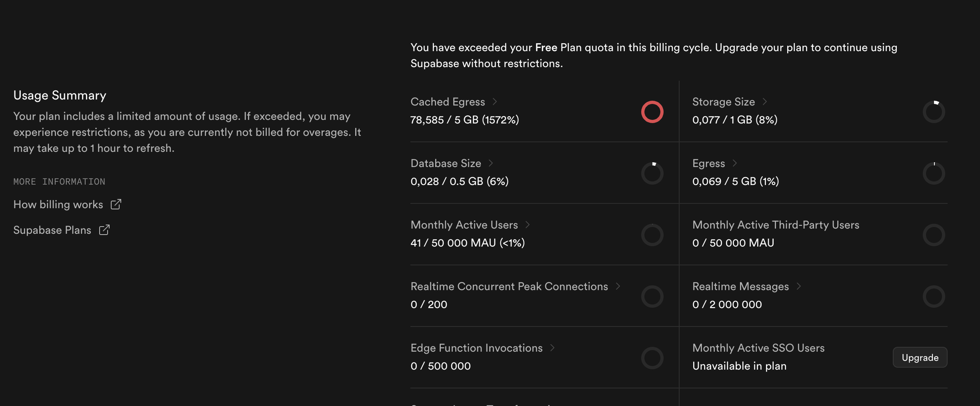Click the Edge Function Invocations usage ring
Viewport: 980px width, 406px height.
pyautogui.click(x=652, y=358)
